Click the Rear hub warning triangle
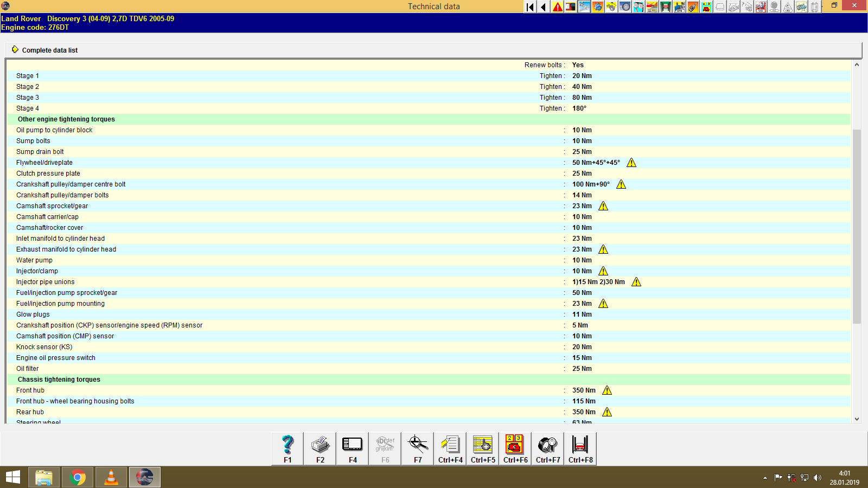The image size is (868, 488). click(x=607, y=412)
